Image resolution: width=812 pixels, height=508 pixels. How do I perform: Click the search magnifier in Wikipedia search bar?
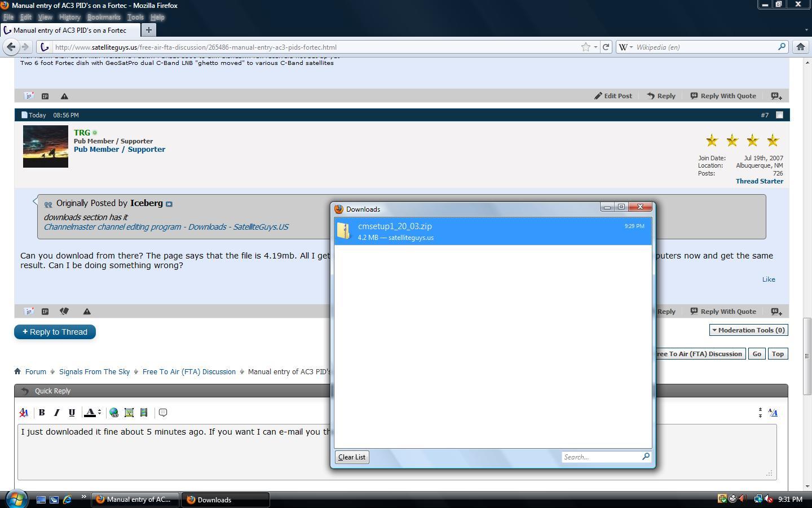tap(782, 47)
